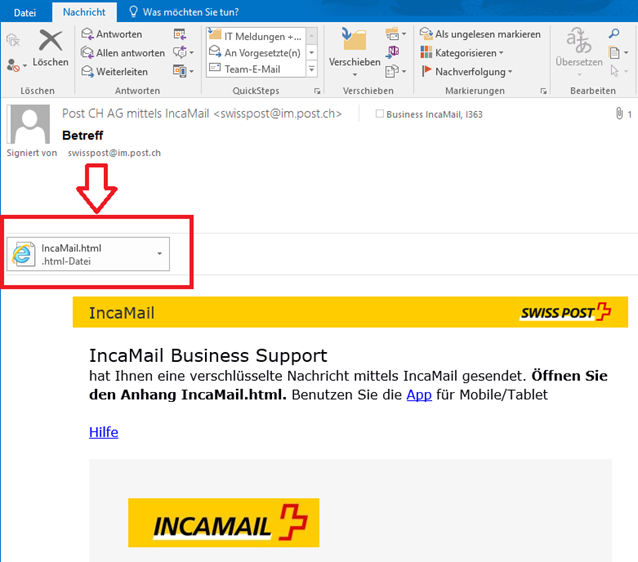Click the Hilfe link
Screen dimensions: 638x562
[x=103, y=432]
